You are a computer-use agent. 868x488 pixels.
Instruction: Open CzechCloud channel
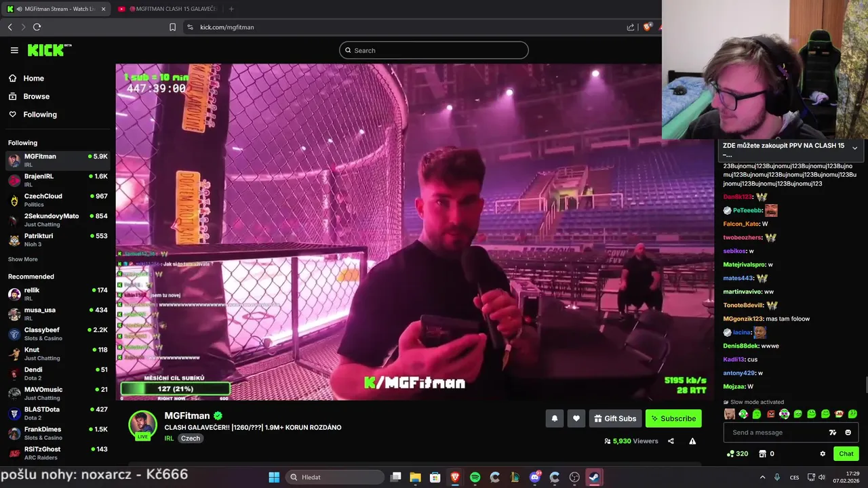click(58, 200)
